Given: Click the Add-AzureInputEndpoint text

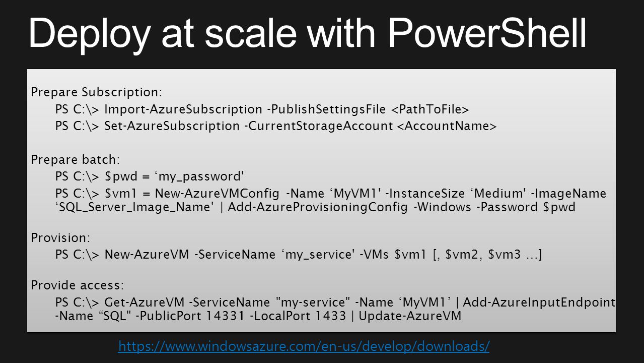Looking at the screenshot, I should (x=539, y=302).
